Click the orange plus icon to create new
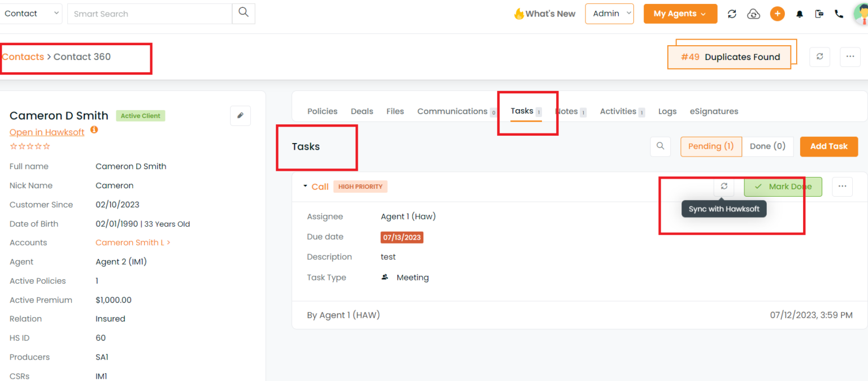The image size is (868, 381). (778, 14)
